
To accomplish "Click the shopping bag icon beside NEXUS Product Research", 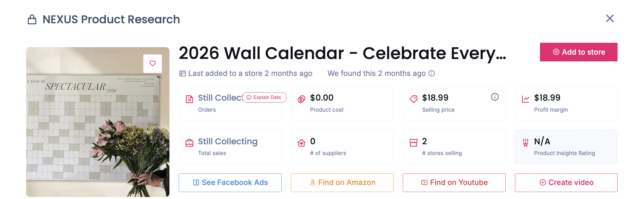I will 33,19.
